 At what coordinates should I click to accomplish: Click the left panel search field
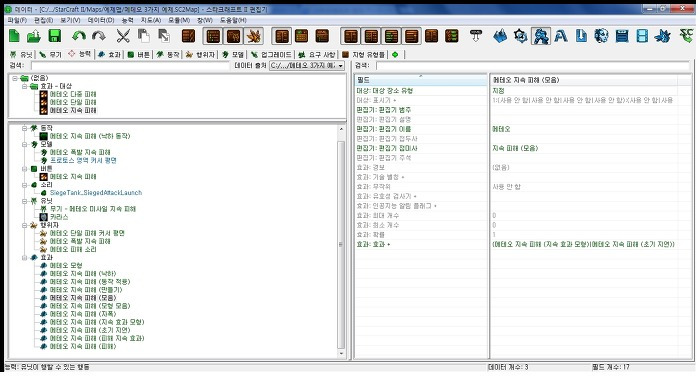(x=129, y=66)
